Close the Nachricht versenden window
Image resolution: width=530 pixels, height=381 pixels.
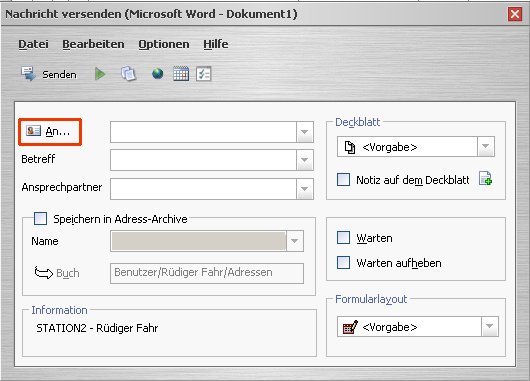(x=515, y=14)
